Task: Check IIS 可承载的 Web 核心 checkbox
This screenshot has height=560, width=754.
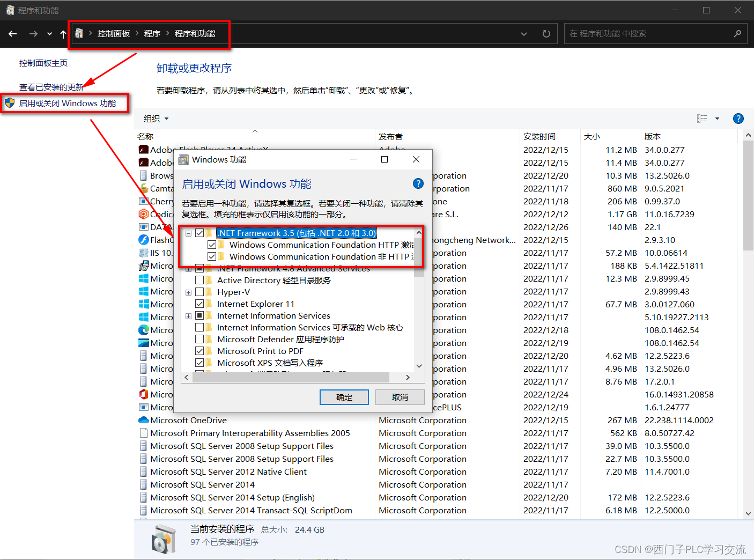Action: tap(199, 327)
